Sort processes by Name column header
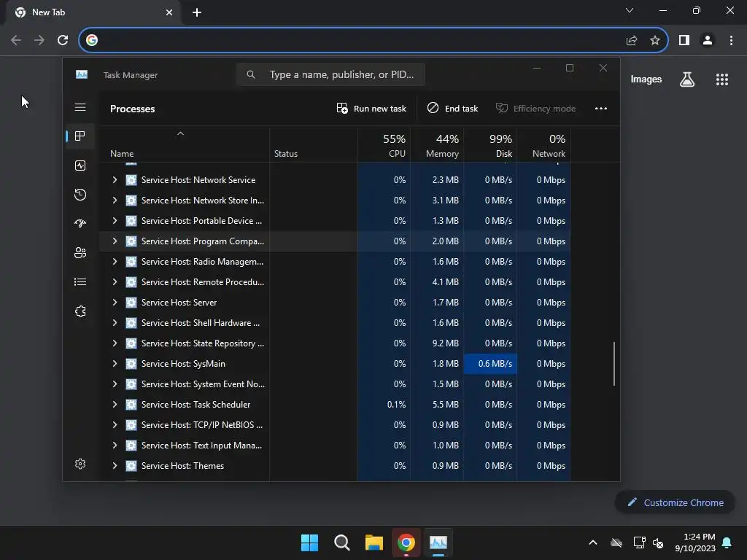 pos(185,146)
